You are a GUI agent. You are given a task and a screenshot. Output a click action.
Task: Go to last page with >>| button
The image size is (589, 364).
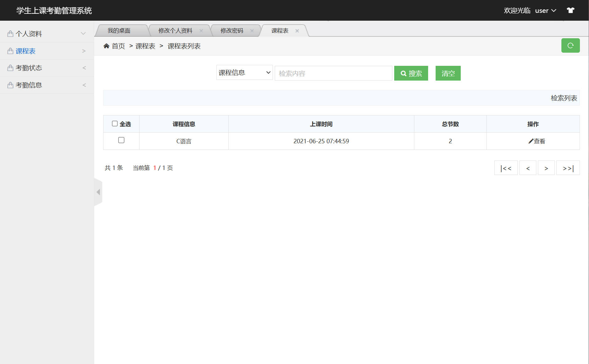point(568,168)
